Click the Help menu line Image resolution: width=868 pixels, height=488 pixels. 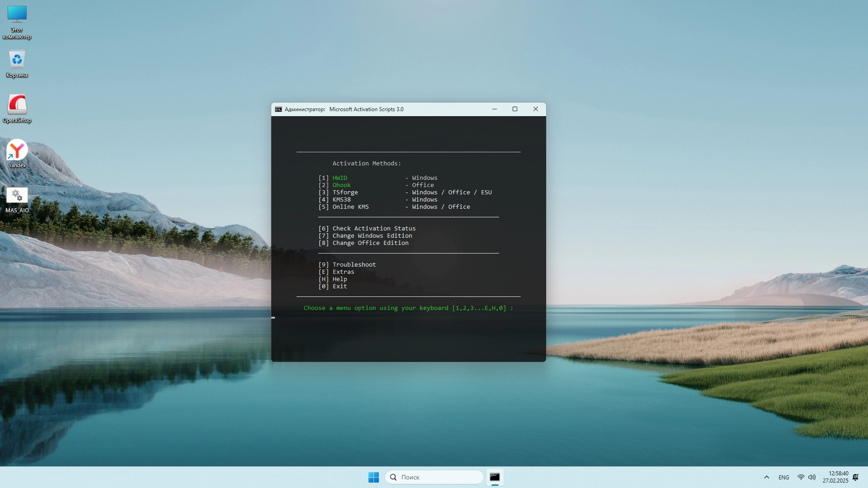pos(333,279)
